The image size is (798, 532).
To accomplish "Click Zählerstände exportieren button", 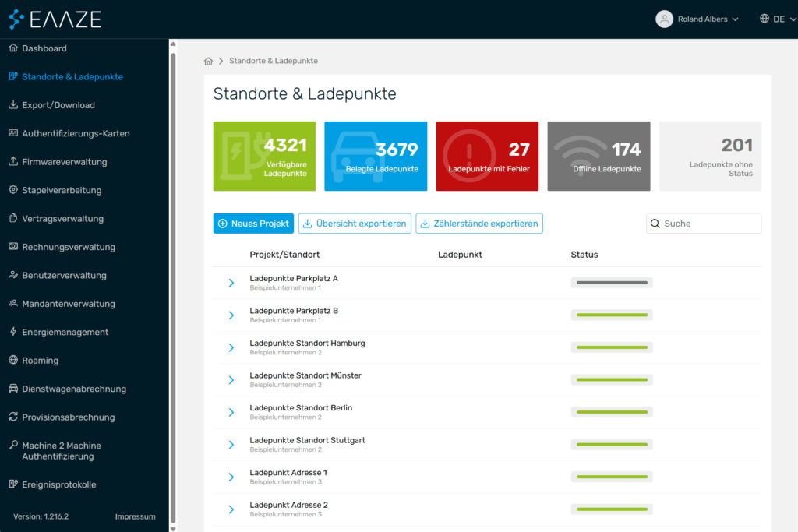I will point(478,224).
